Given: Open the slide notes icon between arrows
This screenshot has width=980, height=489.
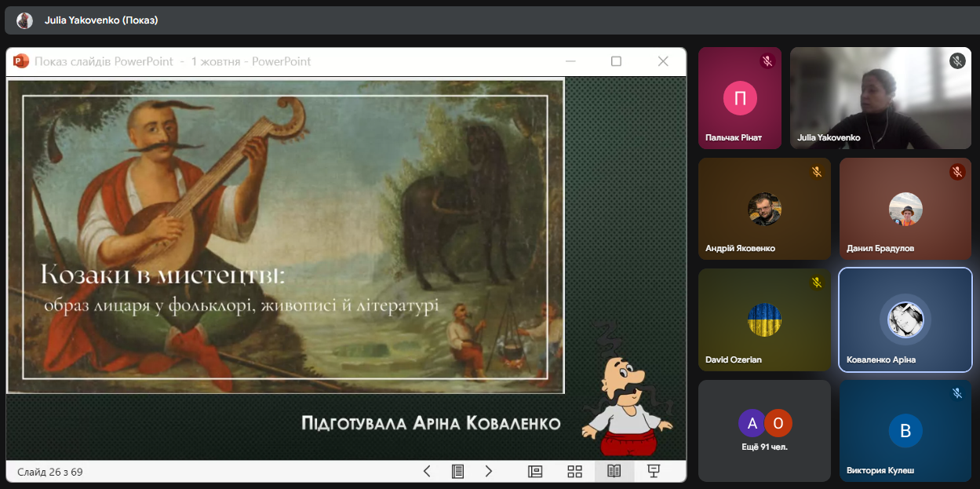Looking at the screenshot, I should click(457, 471).
